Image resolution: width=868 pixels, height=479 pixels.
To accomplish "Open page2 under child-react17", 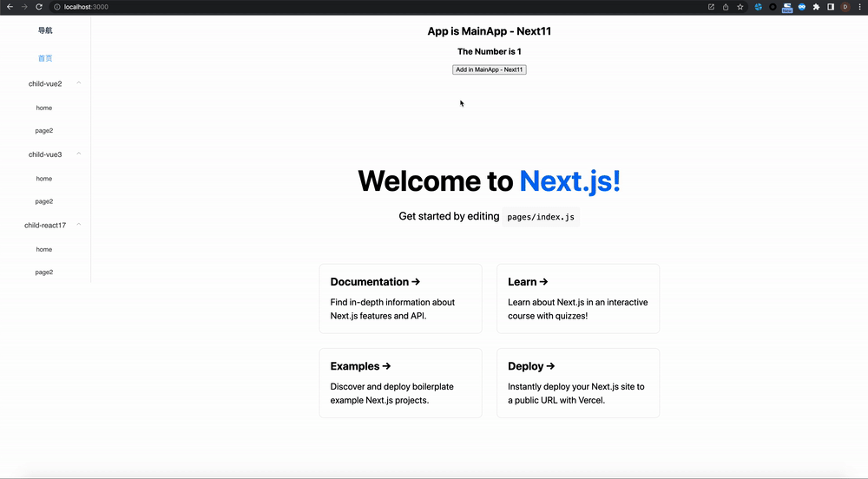I will pyautogui.click(x=44, y=272).
